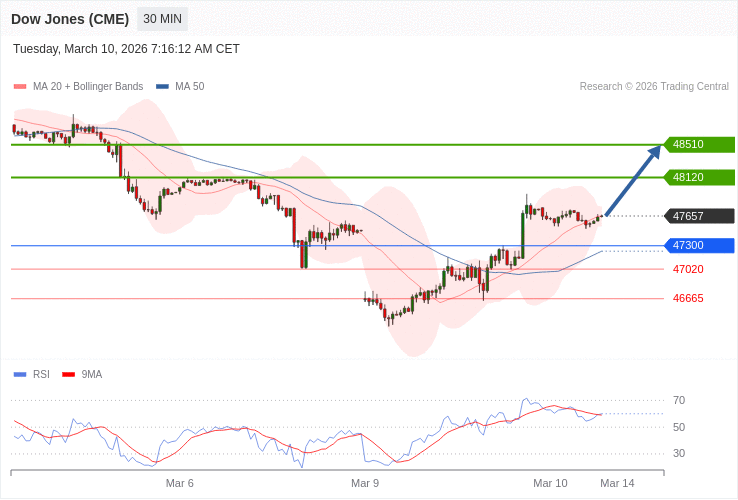Click the Mar 9 date axis label
Viewport: 738px width, 500px height.
point(365,483)
